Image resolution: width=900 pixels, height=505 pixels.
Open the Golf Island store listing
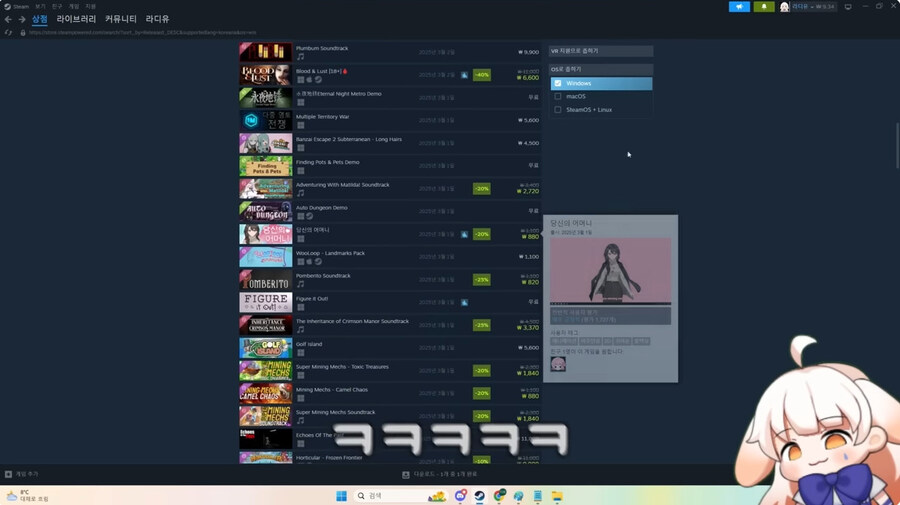[x=310, y=344]
